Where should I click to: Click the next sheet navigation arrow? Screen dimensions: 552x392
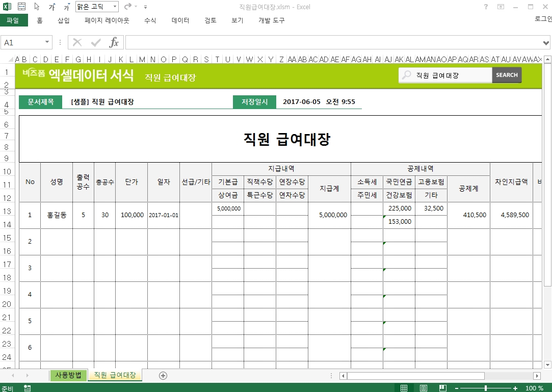click(27, 376)
